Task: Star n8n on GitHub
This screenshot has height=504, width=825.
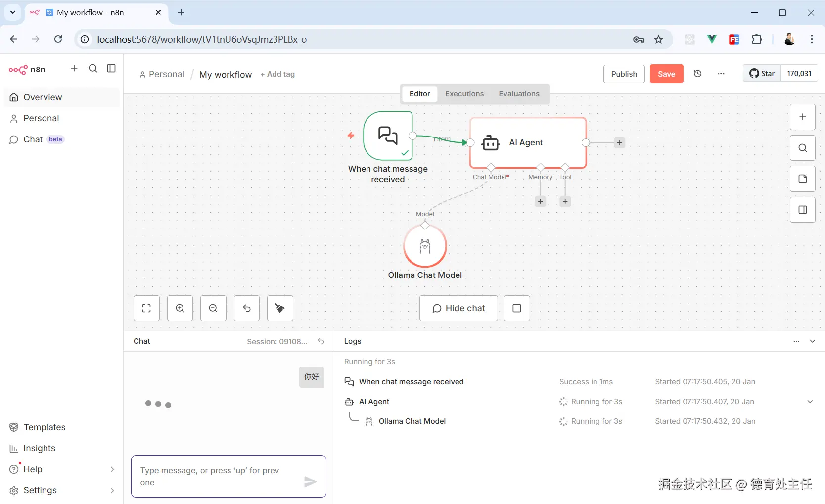Action: pyautogui.click(x=762, y=74)
